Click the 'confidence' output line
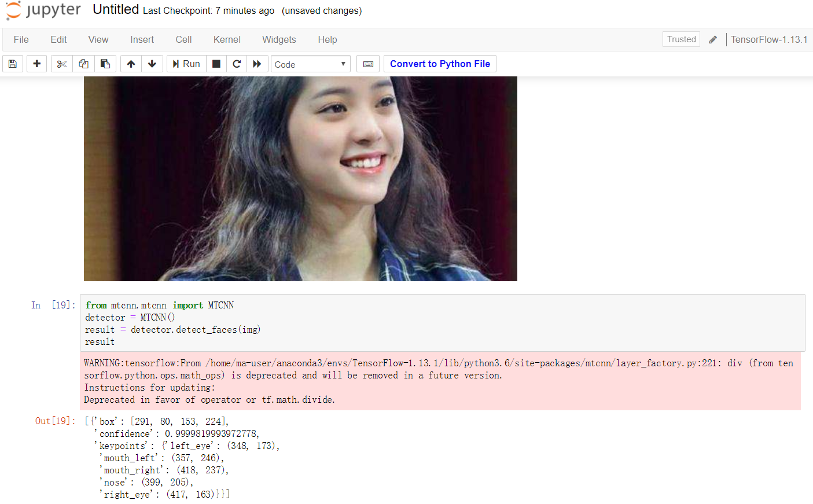The image size is (813, 504). click(x=176, y=433)
